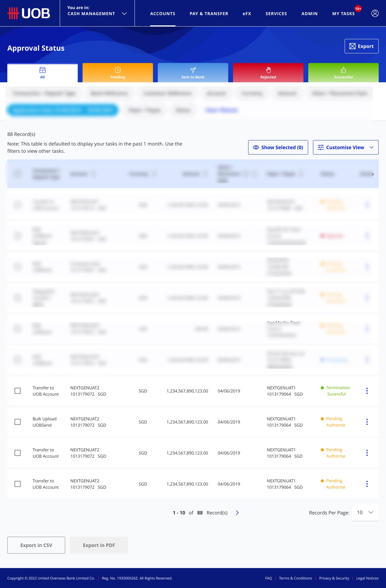Click SGD currency in Bulk Upload row

(x=143, y=422)
